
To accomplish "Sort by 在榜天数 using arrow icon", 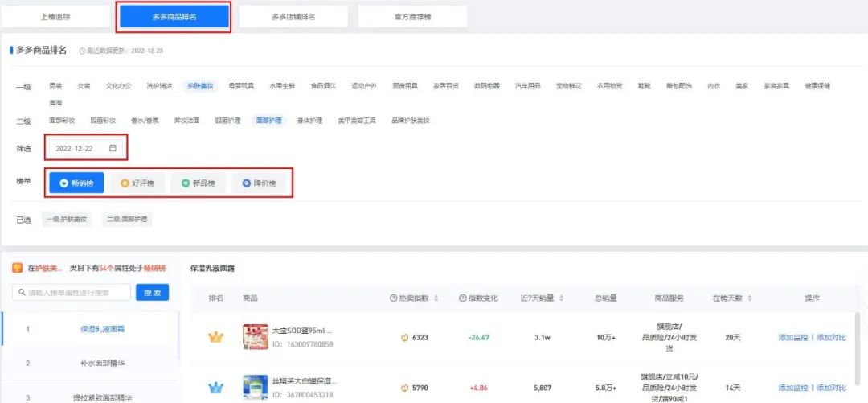I will pos(750,298).
